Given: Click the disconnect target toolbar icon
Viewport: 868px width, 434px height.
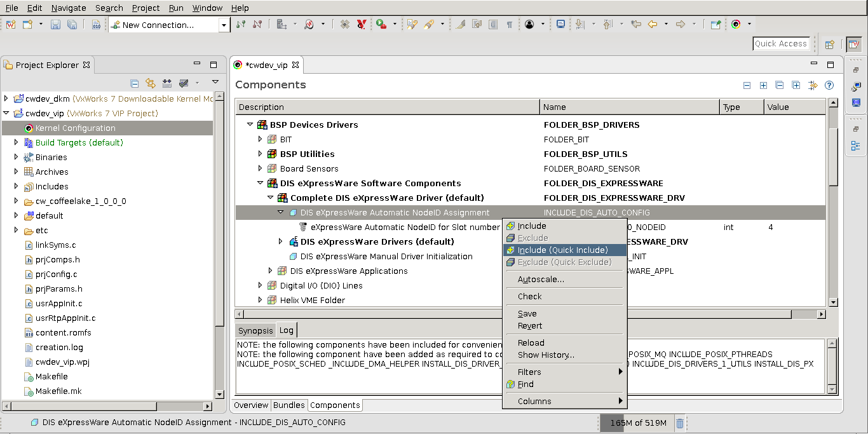Looking at the screenshot, I should 257,25.
